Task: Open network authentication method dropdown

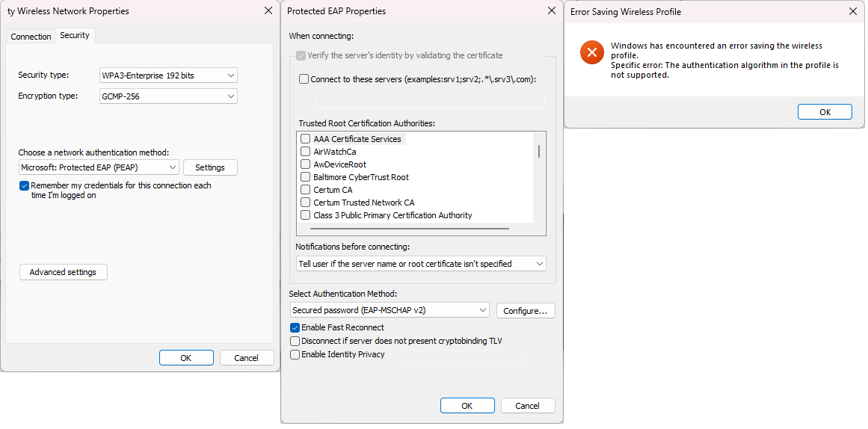Action: click(99, 167)
